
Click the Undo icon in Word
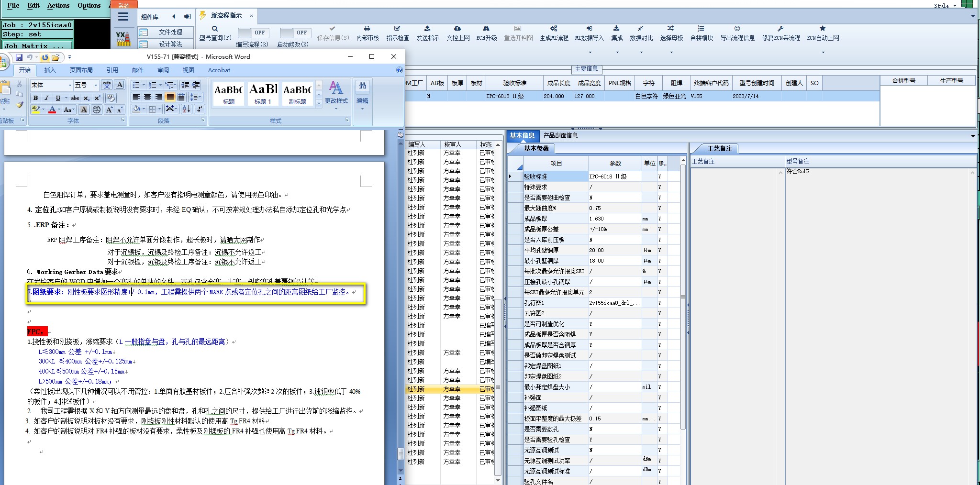click(x=30, y=57)
